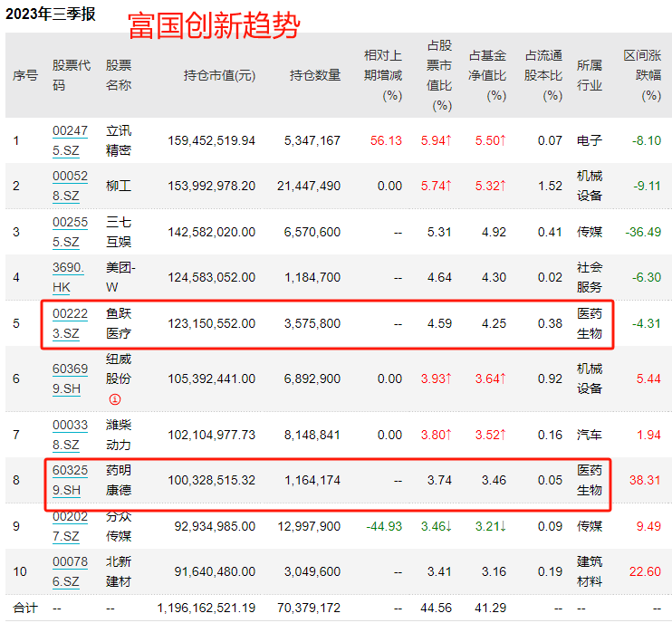The width and height of the screenshot is (672, 623).
Task: Click stock name 美团-W
Action: tap(120, 277)
